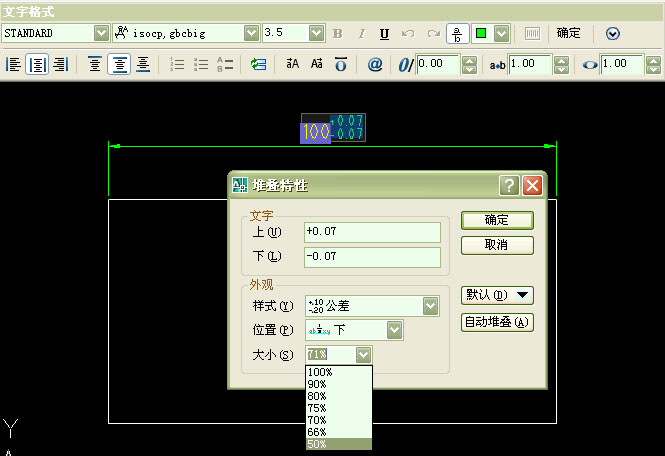Open the options circle-arrow menu
Viewport: 665px width, 456px height.
click(612, 34)
